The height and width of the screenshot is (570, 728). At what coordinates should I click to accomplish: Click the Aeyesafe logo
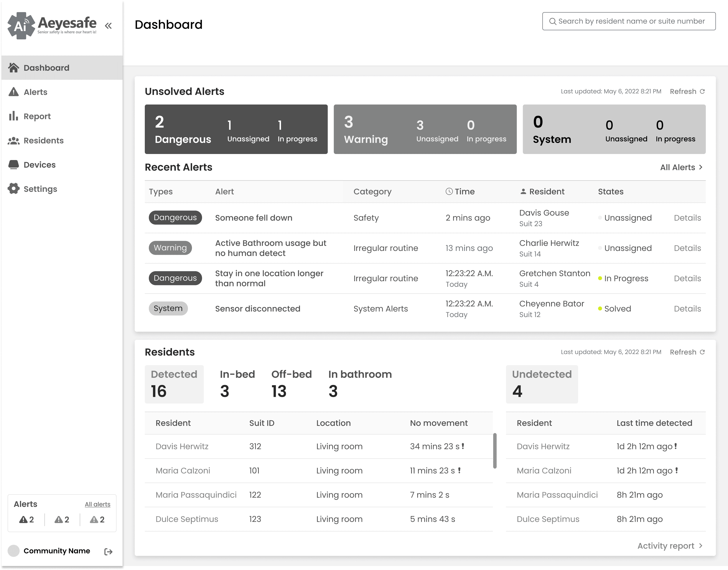(x=52, y=25)
